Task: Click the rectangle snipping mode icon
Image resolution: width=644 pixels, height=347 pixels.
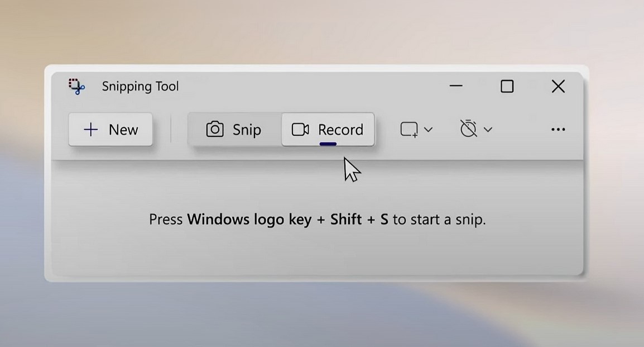Action: tap(409, 130)
